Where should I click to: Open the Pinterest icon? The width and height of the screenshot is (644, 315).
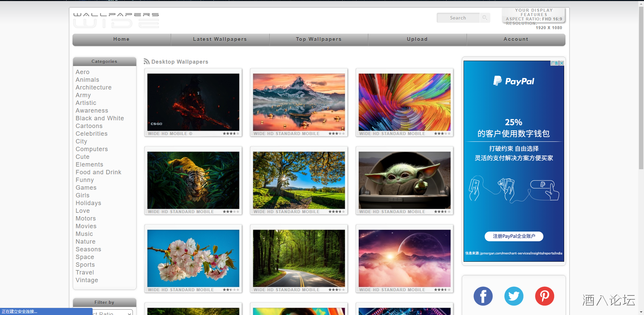(x=544, y=296)
